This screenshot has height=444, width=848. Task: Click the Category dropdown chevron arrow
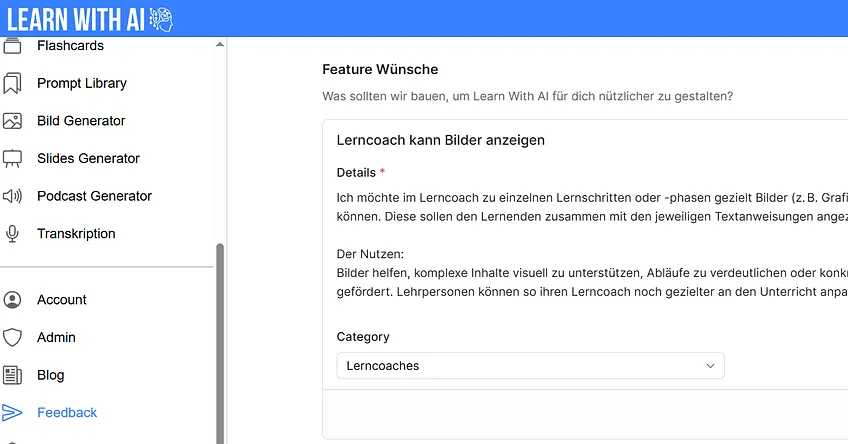click(710, 366)
